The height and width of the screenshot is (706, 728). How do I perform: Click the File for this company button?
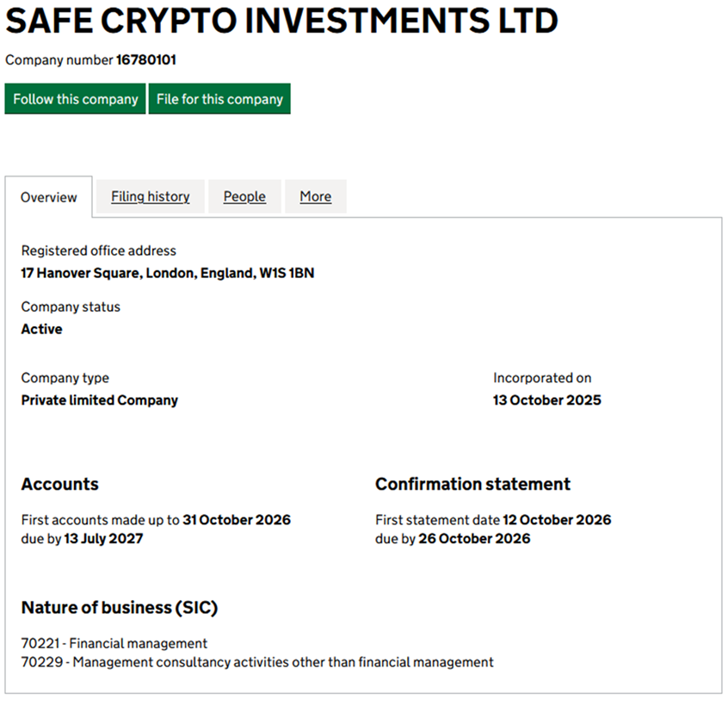tap(219, 99)
